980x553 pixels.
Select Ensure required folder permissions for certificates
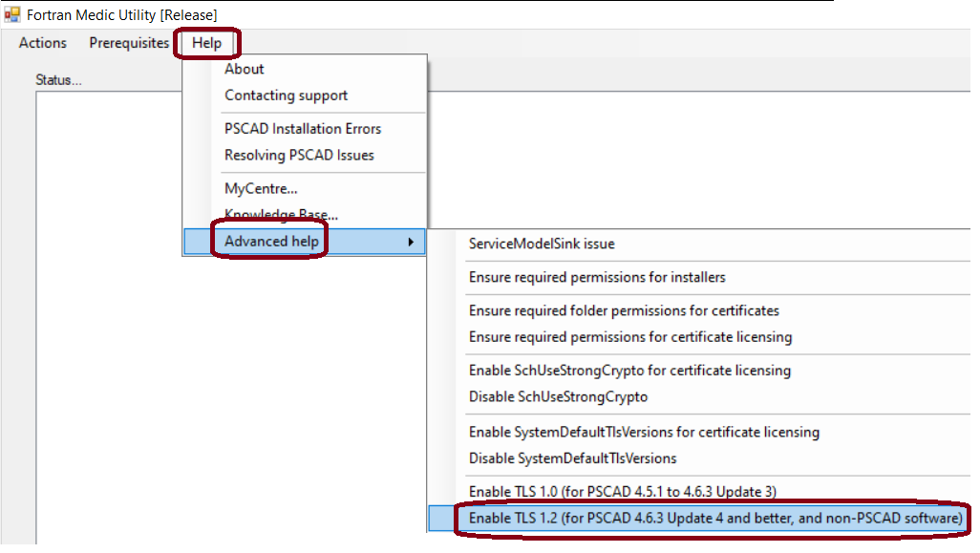pyautogui.click(x=624, y=310)
